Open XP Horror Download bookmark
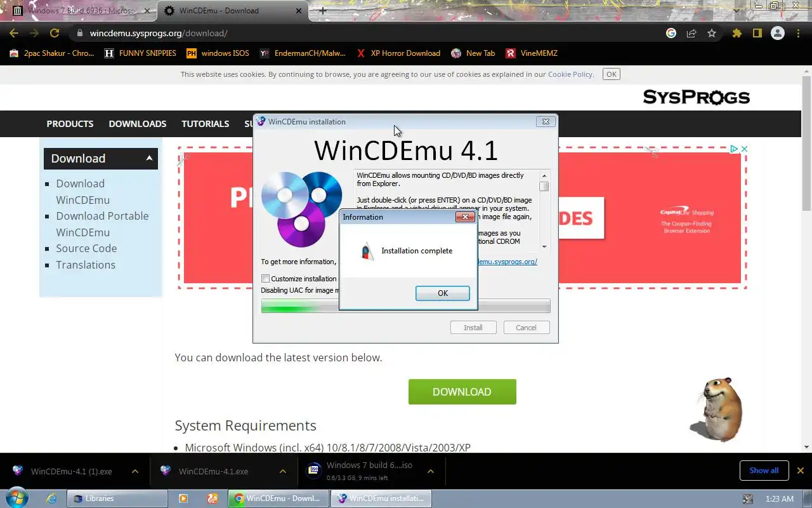This screenshot has width=812, height=508. 398,53
